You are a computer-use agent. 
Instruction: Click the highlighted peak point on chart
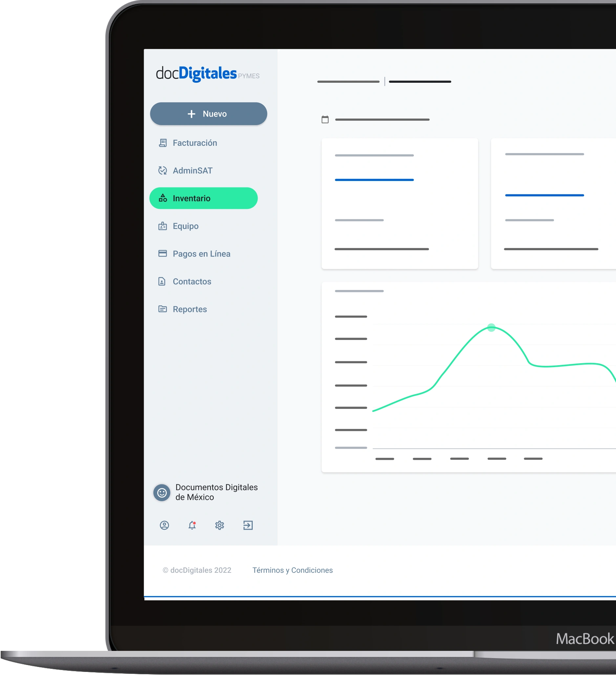[491, 327]
